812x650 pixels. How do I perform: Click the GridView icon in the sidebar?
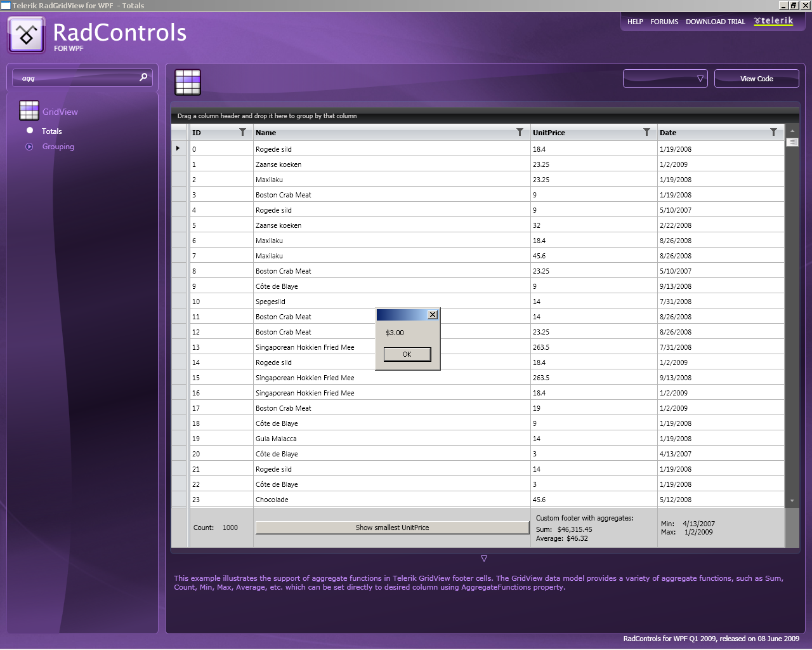pyautogui.click(x=29, y=110)
